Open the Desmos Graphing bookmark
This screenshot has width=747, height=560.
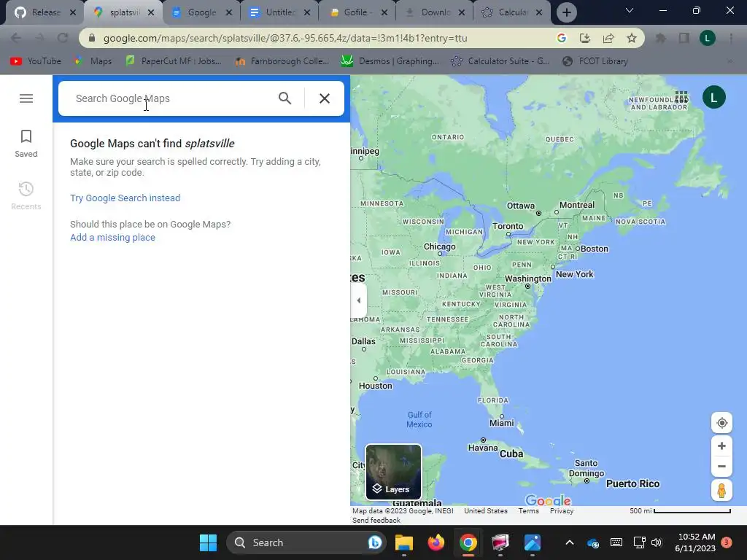point(390,61)
